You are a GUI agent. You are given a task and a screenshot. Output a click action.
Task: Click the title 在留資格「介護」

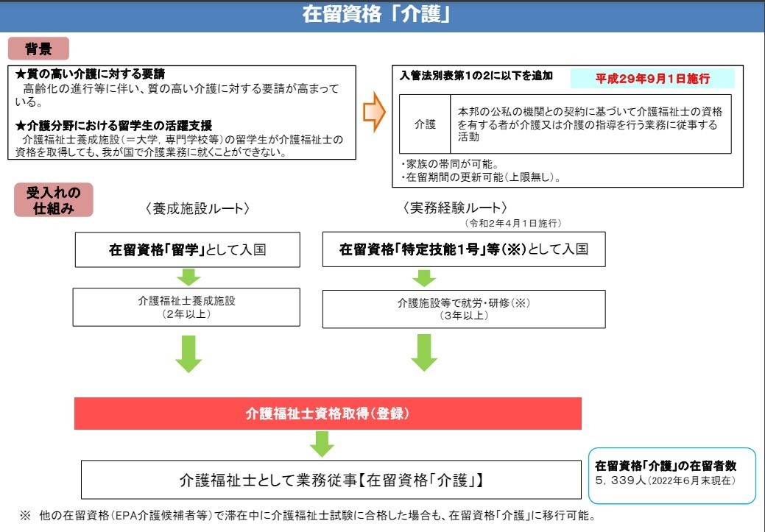(376, 15)
